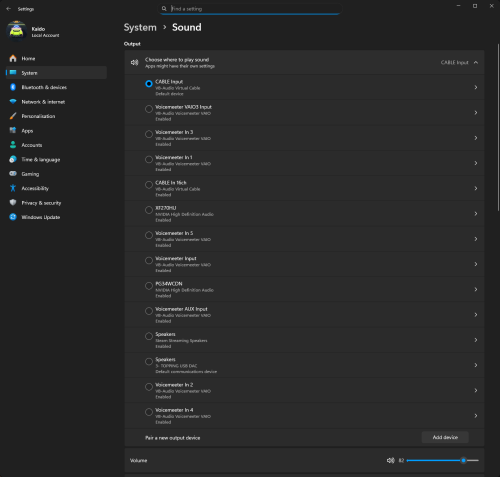The width and height of the screenshot is (500, 477).
Task: Adjust the output Volume slider
Action: 443,460
